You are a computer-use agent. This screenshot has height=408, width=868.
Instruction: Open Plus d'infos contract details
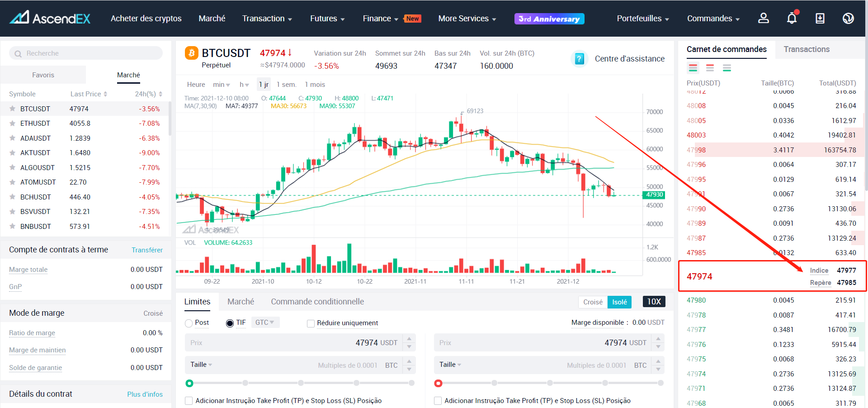(145, 394)
